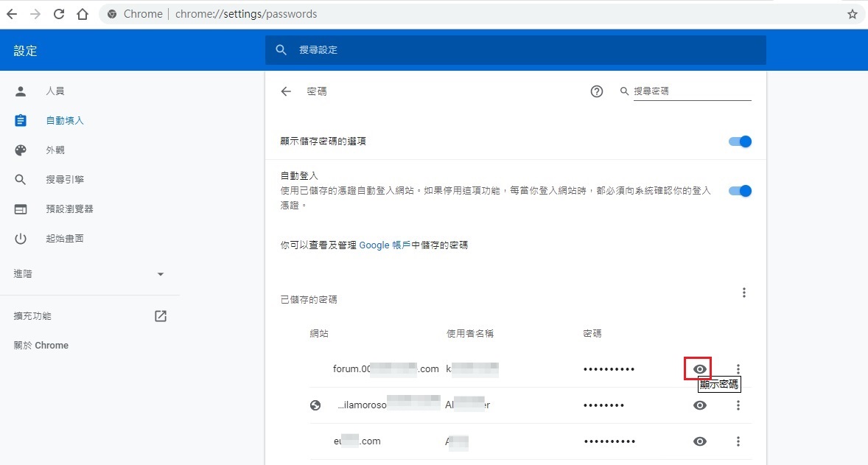Open more actions for the last .com site row

pyautogui.click(x=738, y=441)
